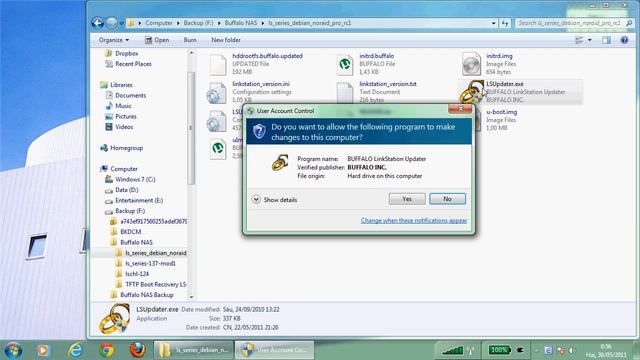Launch Windows Media Player from taskbar
This screenshot has height=360, width=640.
click(43, 350)
